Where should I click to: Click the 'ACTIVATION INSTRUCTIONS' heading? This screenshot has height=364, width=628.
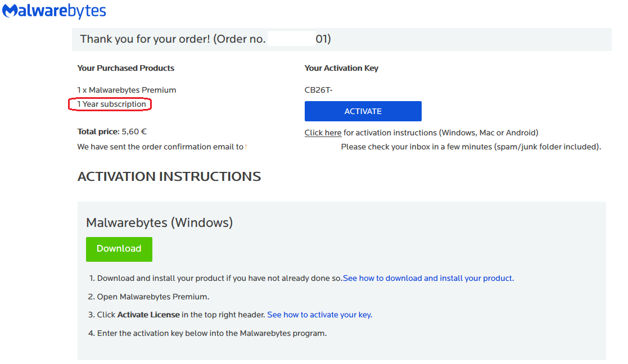pos(169,176)
